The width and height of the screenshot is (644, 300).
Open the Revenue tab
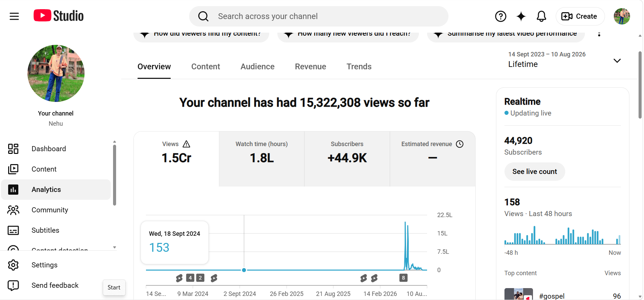pyautogui.click(x=311, y=67)
